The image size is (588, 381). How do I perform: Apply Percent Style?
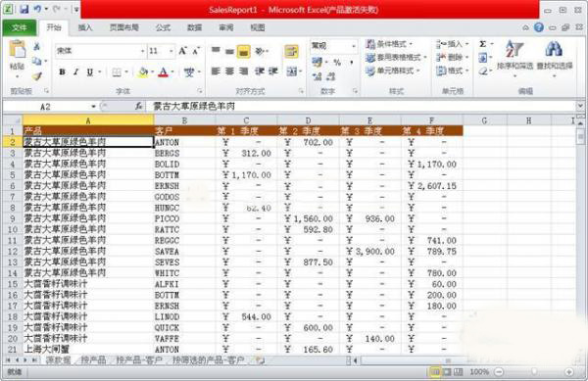pos(337,62)
